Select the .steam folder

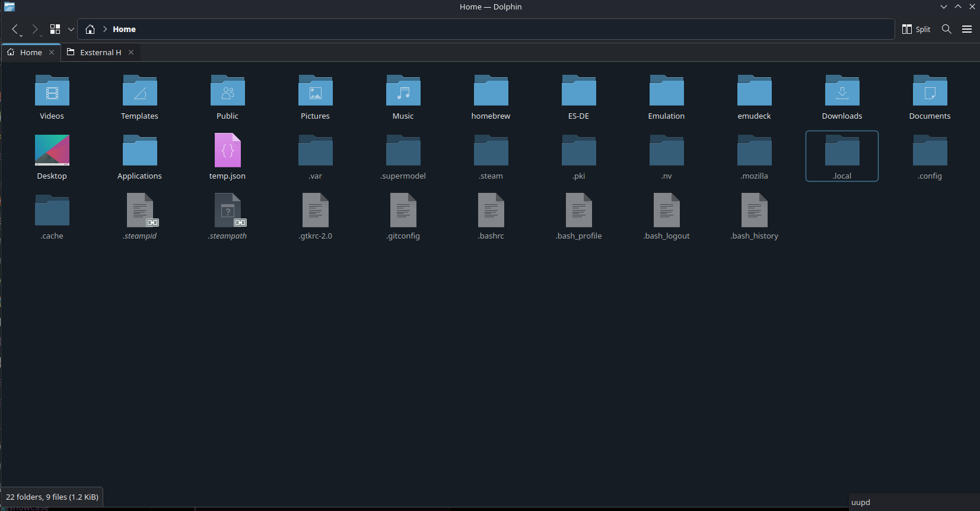[x=491, y=157]
